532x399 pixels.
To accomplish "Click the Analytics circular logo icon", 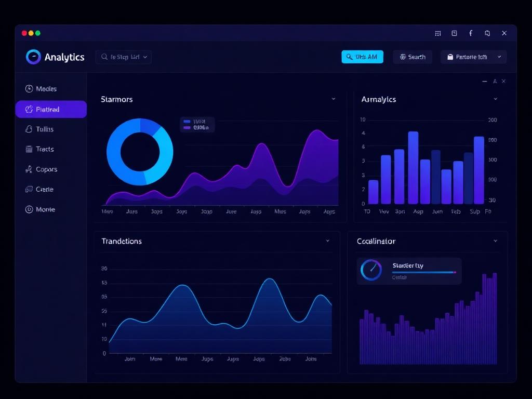I will coord(33,57).
